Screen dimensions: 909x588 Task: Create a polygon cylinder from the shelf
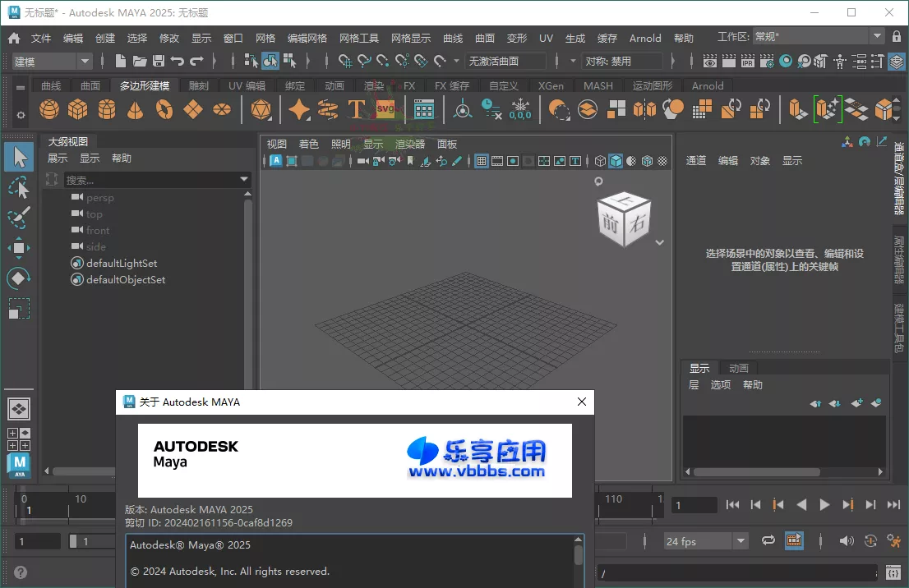tap(105, 108)
